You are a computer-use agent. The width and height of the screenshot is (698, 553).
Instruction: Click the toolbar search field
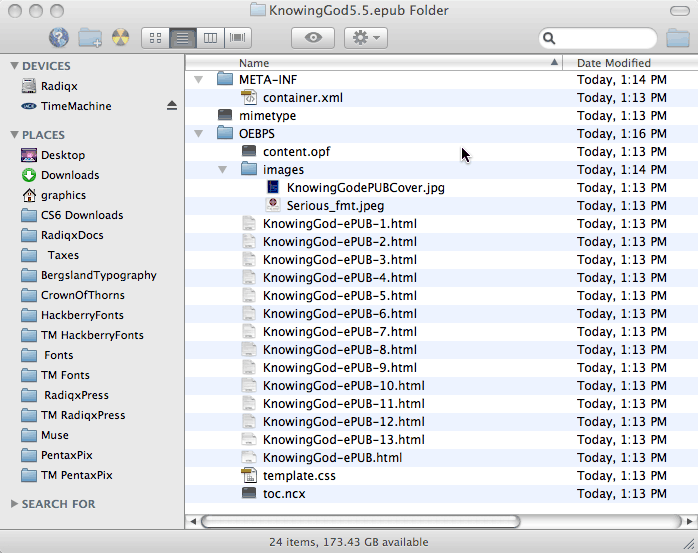(x=598, y=38)
